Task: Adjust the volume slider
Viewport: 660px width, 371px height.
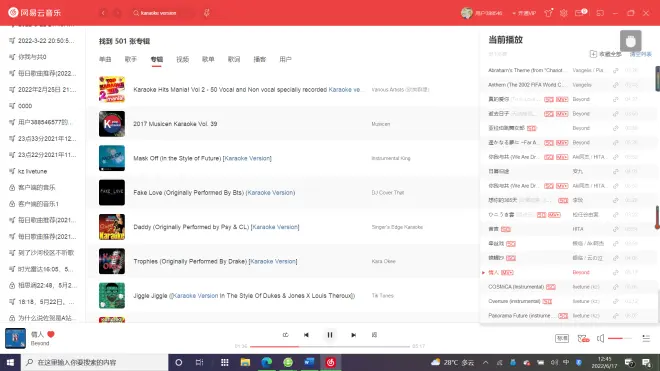Action: (620, 338)
